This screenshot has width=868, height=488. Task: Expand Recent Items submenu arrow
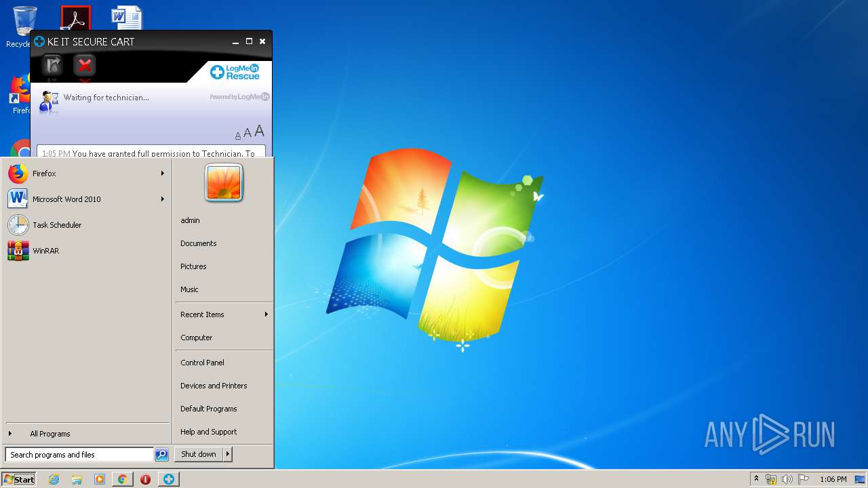(267, 314)
